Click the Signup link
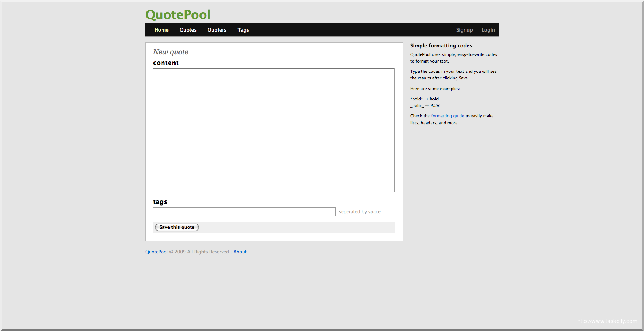The width and height of the screenshot is (644, 331). [x=464, y=30]
